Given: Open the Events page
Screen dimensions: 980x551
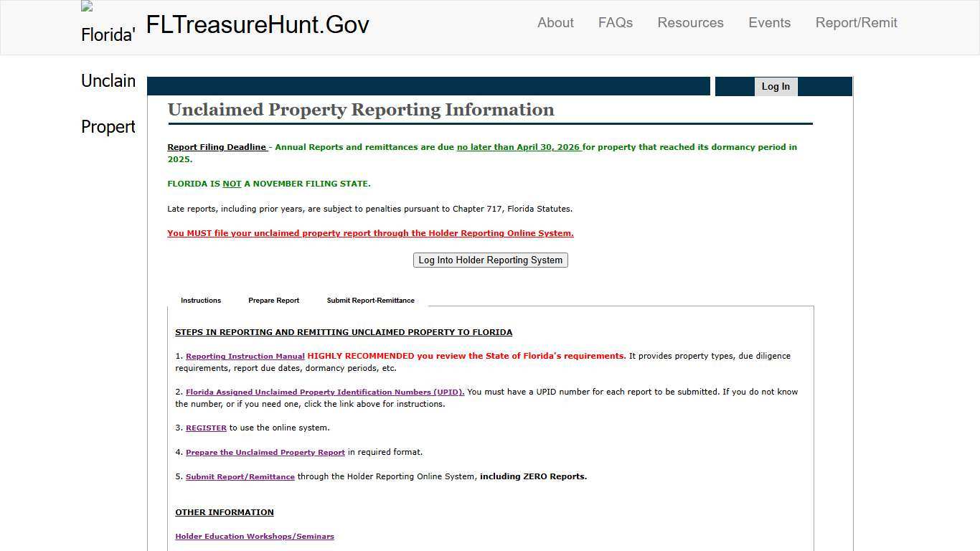Looking at the screenshot, I should [x=769, y=23].
